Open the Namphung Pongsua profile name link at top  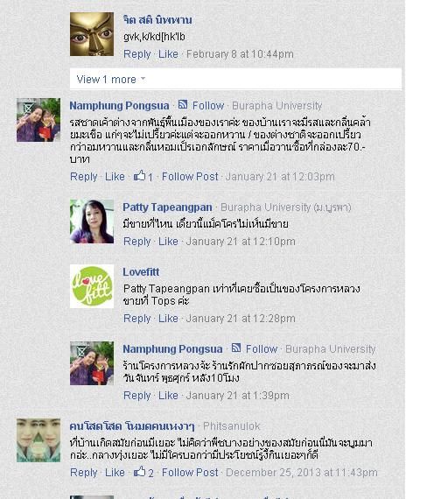pos(119,106)
